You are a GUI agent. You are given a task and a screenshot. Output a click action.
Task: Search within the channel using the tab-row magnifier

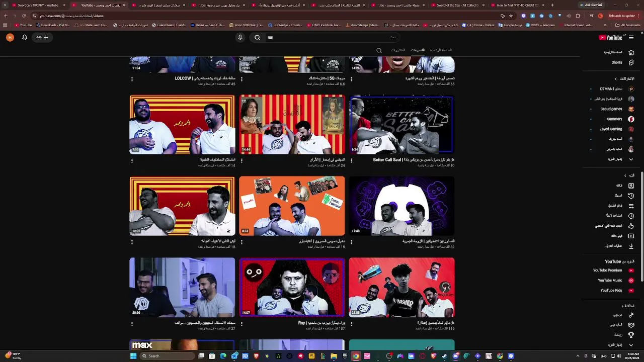click(x=379, y=50)
